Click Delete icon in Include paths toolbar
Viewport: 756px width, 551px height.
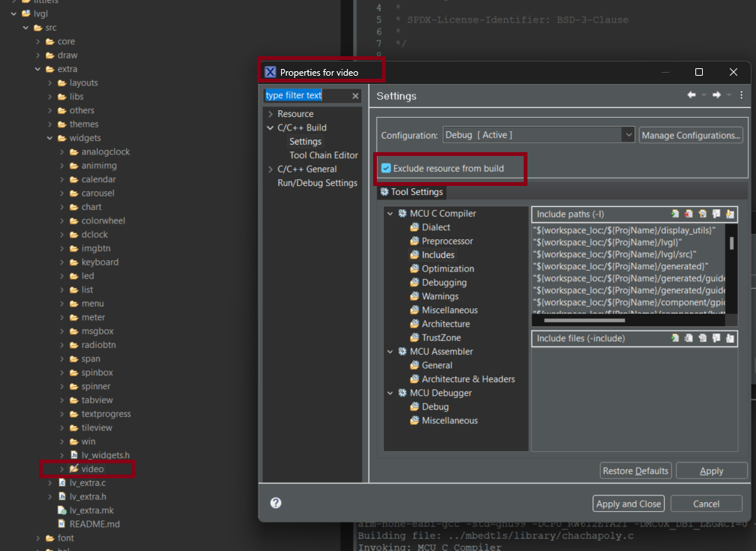pyautogui.click(x=689, y=214)
